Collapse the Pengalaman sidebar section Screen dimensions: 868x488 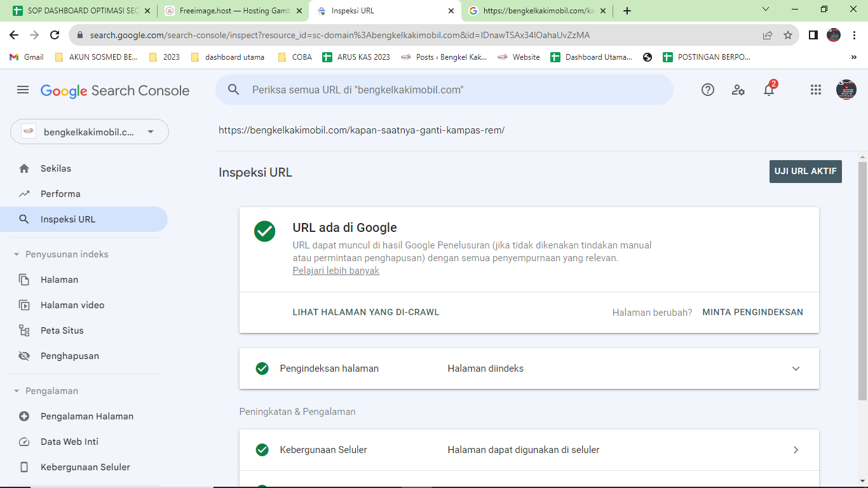click(x=17, y=391)
